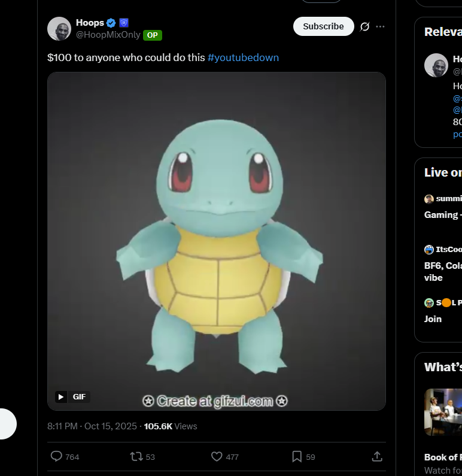
Task: Click the summit streamer avatar
Action: point(429,199)
